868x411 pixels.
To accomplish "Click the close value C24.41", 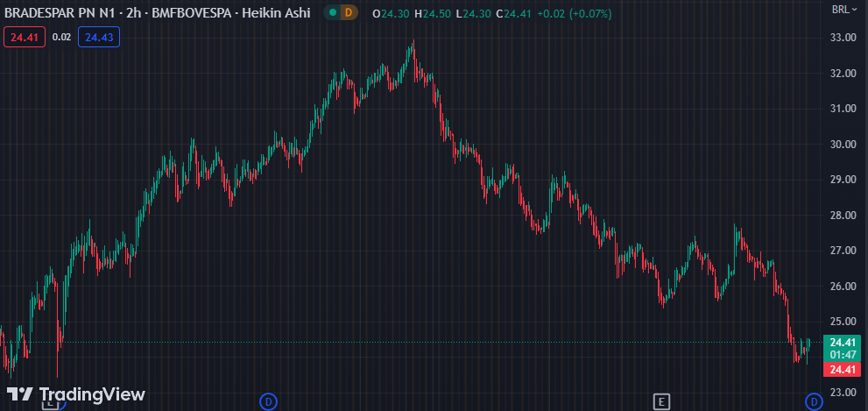I will (x=514, y=13).
